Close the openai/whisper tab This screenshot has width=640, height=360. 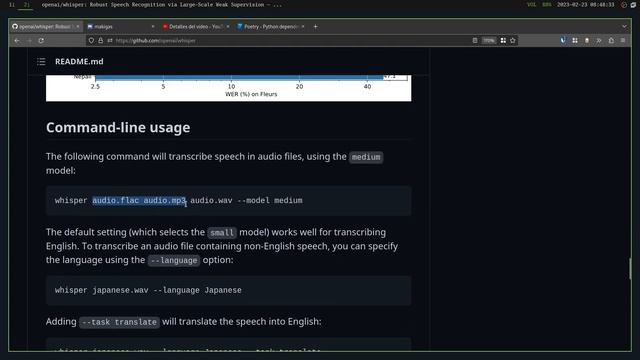pos(78,27)
